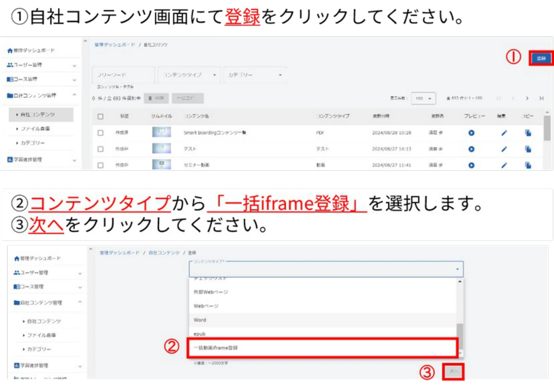554x392 pixels.
Task: Open the コンテンツタイプ combo box on the registration form
Action: point(326,269)
